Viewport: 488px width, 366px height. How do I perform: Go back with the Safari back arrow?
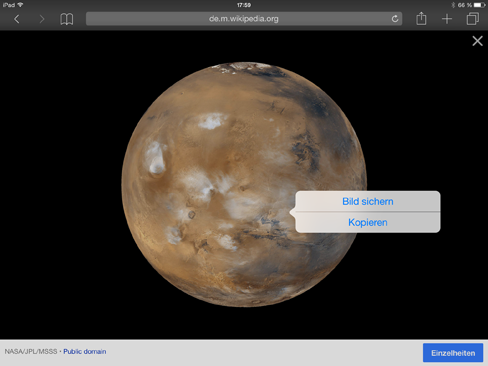pos(17,19)
